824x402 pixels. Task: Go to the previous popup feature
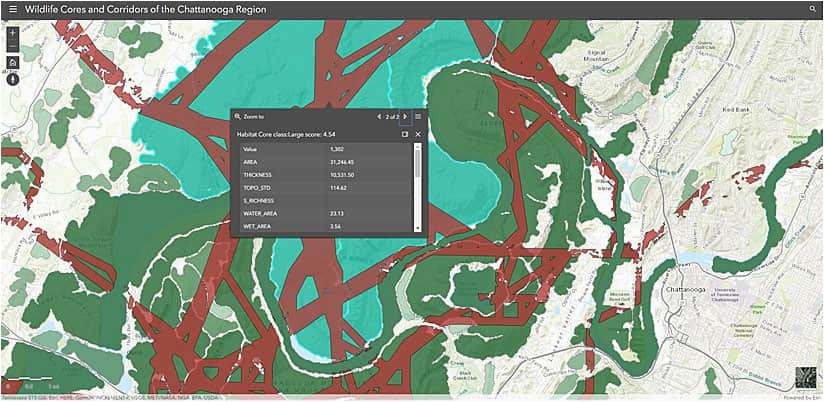(379, 117)
